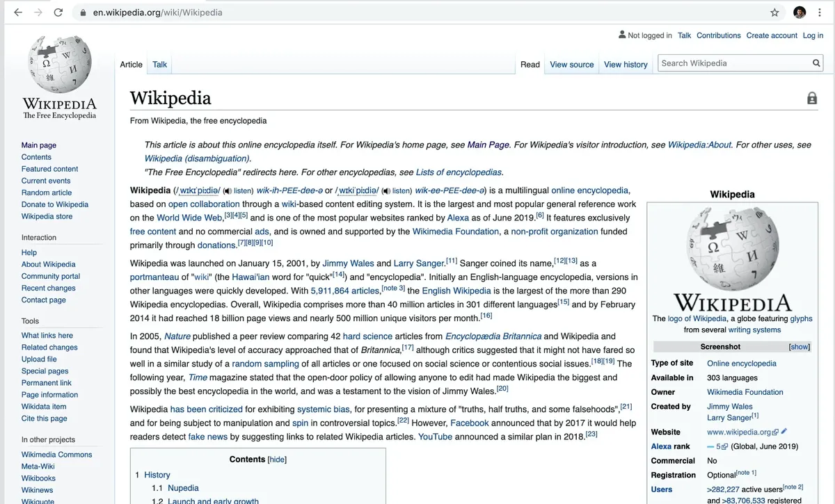Show the collapsed Screenshot section in infobox

799,347
